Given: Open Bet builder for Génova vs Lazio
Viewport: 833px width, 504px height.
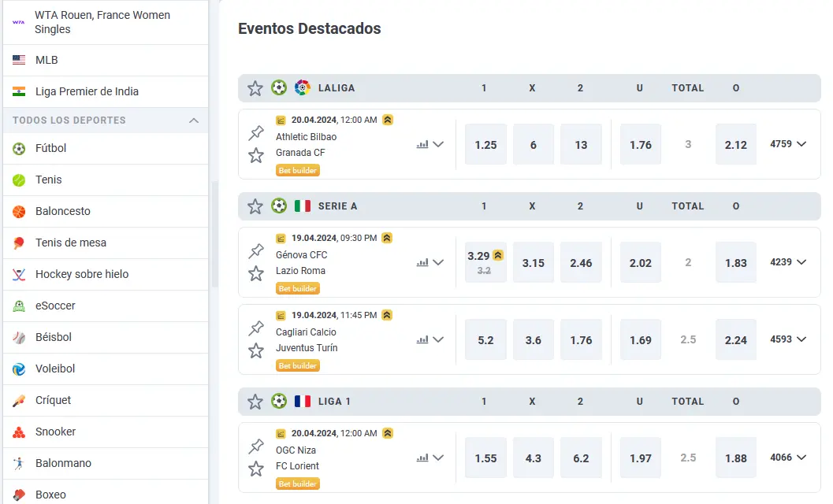Looking at the screenshot, I should [298, 288].
